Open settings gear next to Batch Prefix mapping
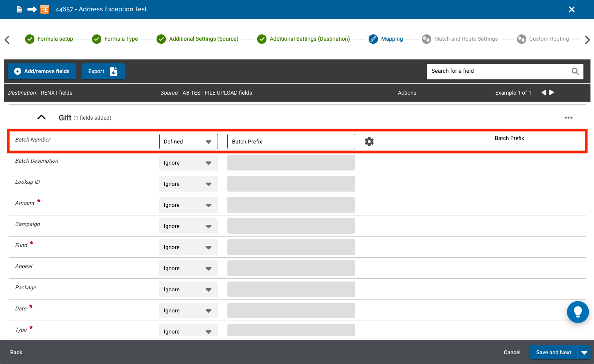Screen dimensions: 594x364 point(369,141)
